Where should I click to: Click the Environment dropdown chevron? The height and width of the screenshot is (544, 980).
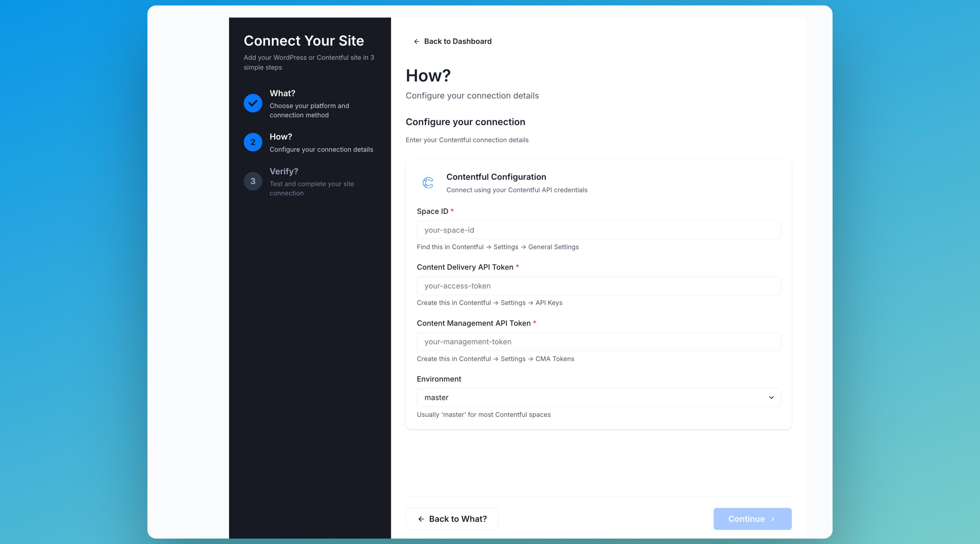(x=771, y=397)
